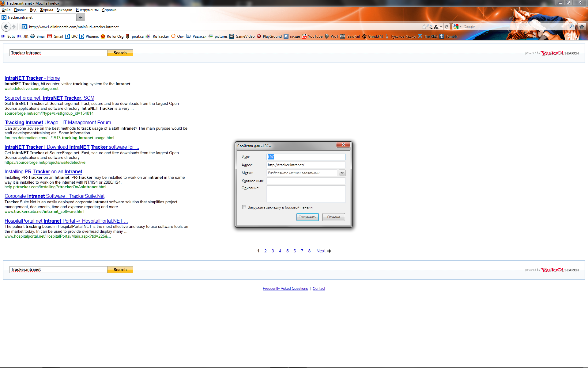Click the Reload page icon
588x368 pixels.
447,27
